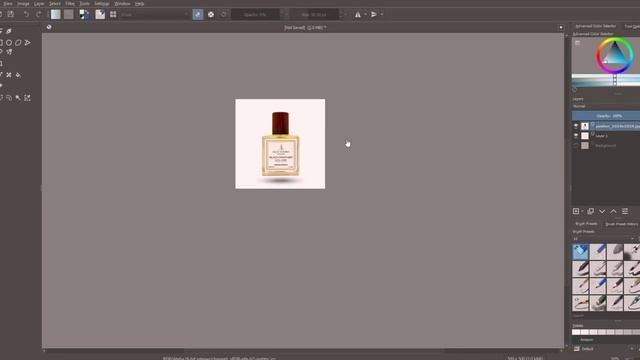Click the Undo arrow in the toolbar
This screenshot has width=640, height=360.
tap(26, 14)
